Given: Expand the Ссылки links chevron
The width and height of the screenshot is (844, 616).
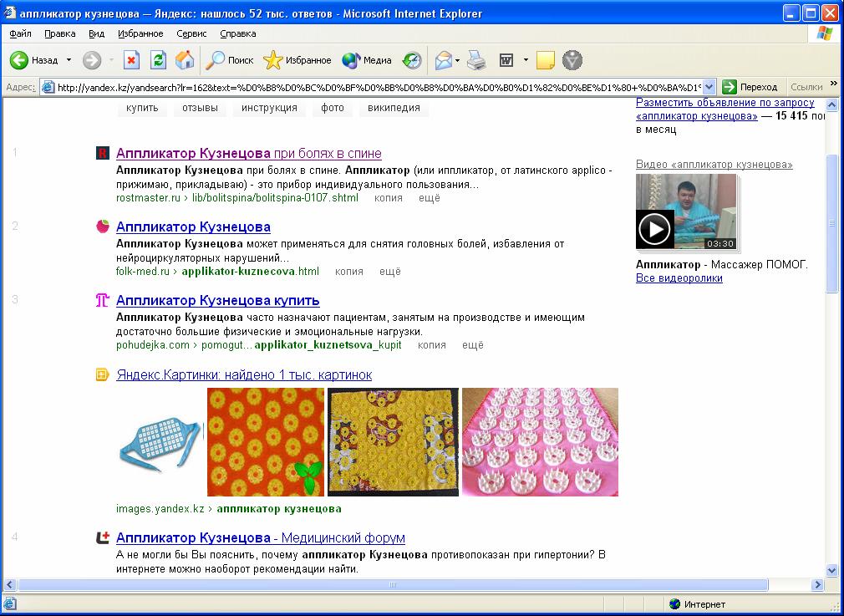Looking at the screenshot, I should 834,84.
